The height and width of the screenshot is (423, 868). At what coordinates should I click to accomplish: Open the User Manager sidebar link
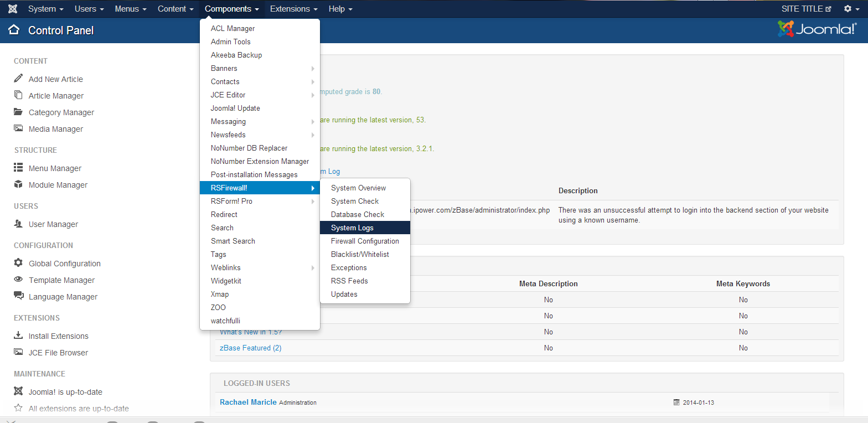(53, 224)
